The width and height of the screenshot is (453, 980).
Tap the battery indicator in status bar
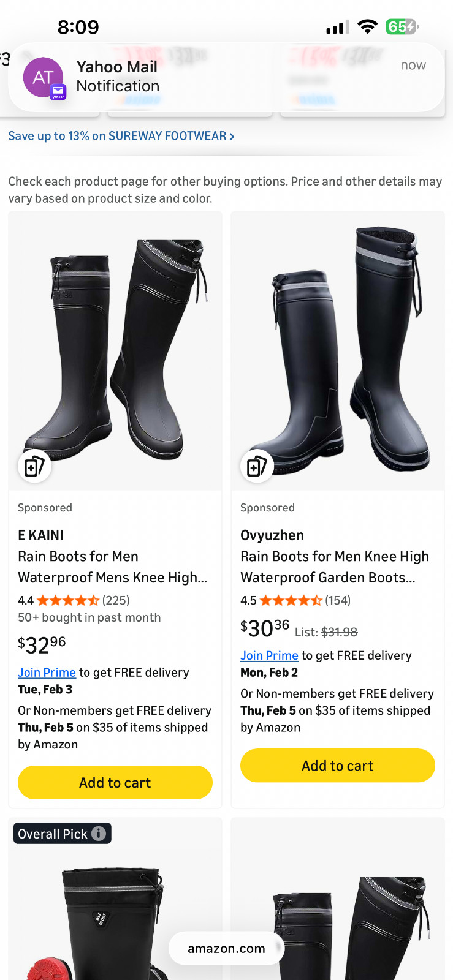(402, 27)
